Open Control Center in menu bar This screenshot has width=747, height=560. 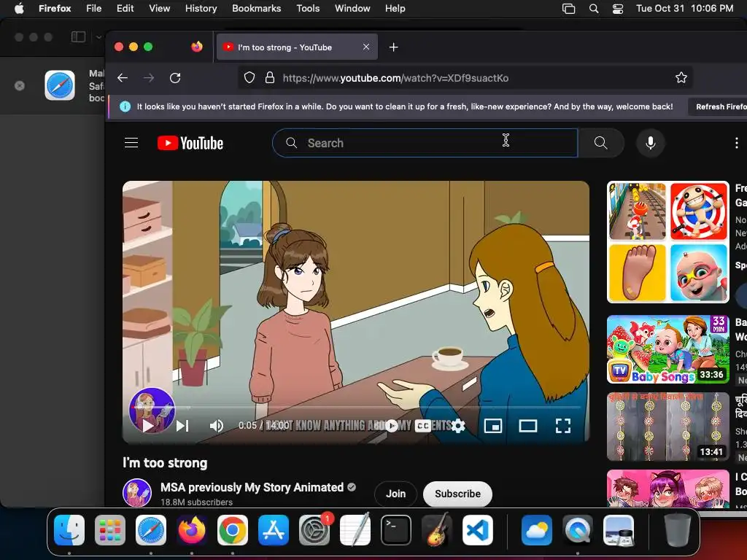coord(618,8)
